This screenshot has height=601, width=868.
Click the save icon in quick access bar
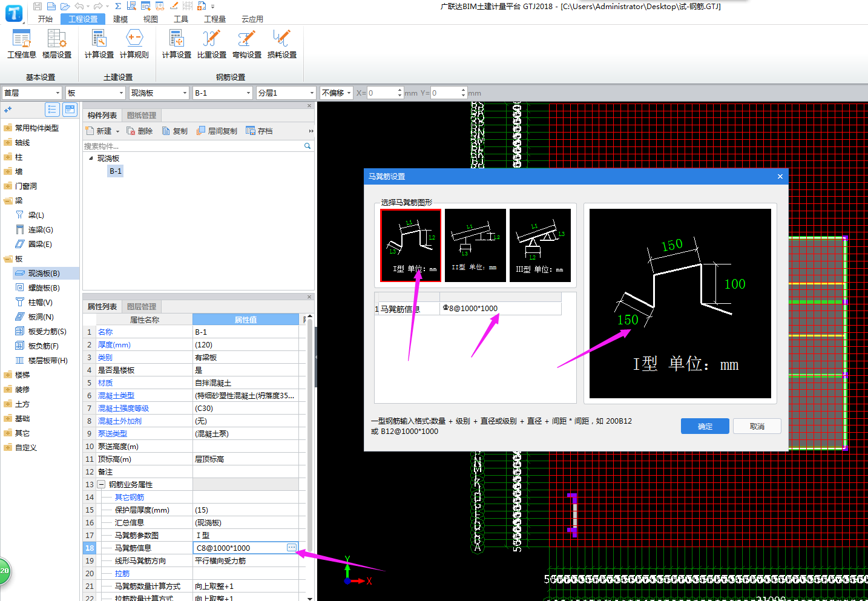tap(38, 6)
